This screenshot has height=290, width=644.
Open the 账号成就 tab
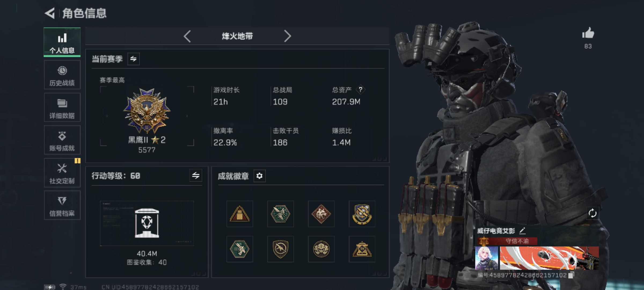coord(62,140)
